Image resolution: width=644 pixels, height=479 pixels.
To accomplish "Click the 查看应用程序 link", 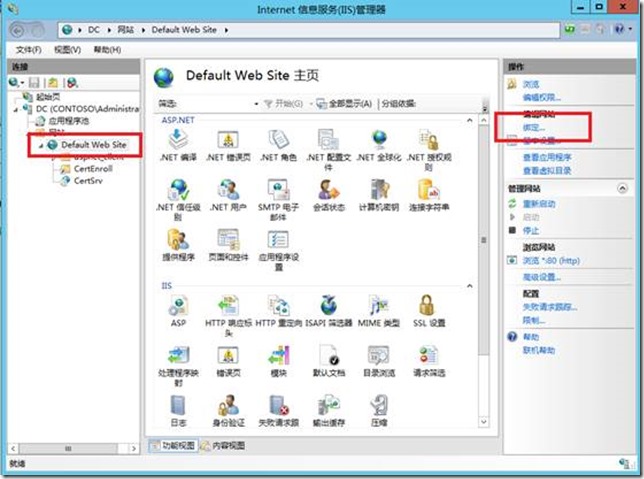I will click(x=547, y=157).
